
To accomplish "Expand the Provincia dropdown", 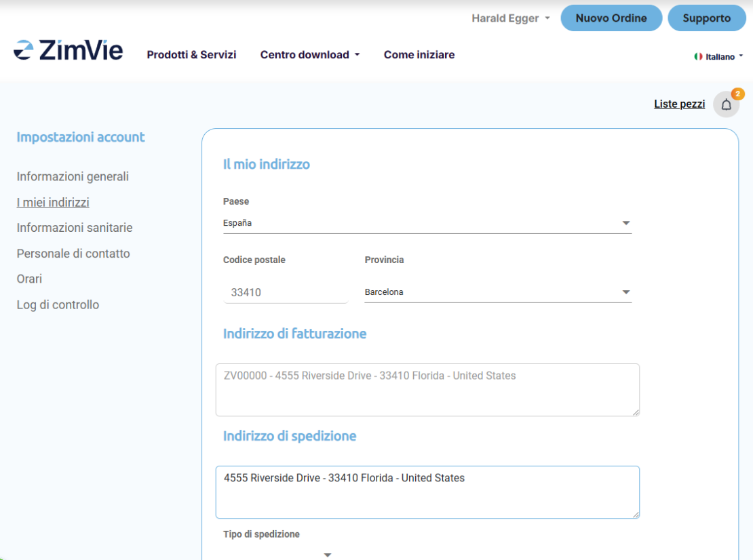I will click(497, 292).
